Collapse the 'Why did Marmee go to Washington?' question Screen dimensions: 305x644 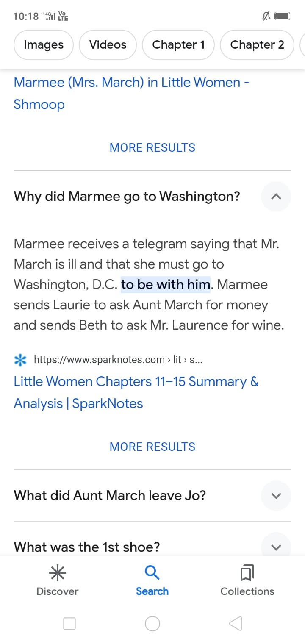coord(276,196)
